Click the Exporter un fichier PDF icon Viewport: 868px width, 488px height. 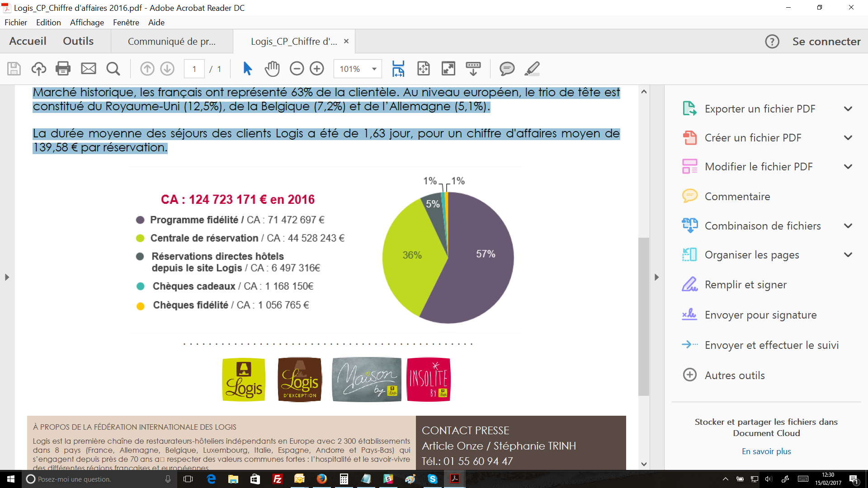tap(689, 109)
